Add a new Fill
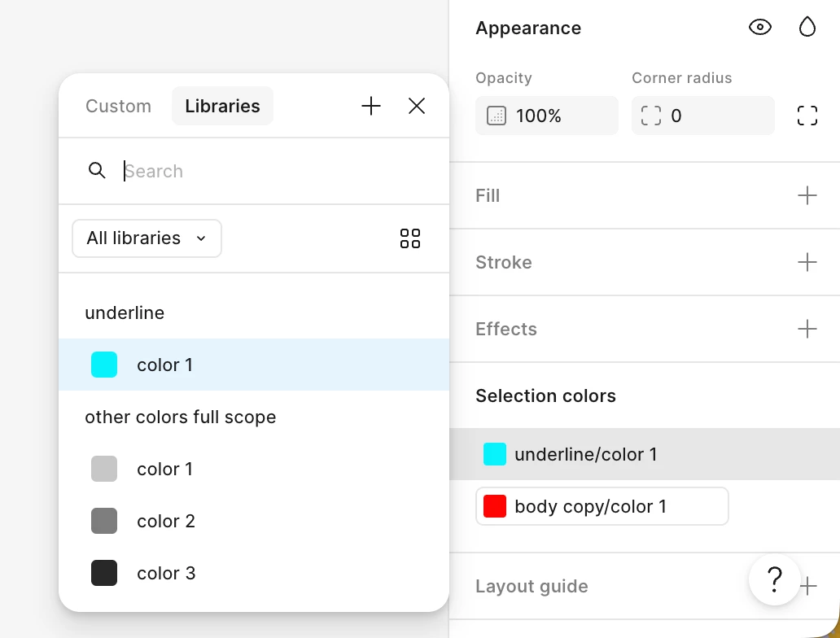Image resolution: width=840 pixels, height=638 pixels. coord(807,195)
